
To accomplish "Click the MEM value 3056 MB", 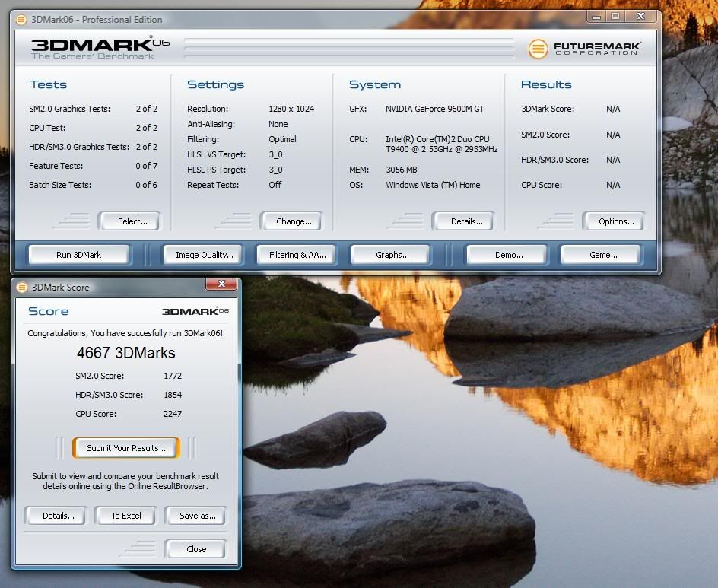I will (x=401, y=170).
